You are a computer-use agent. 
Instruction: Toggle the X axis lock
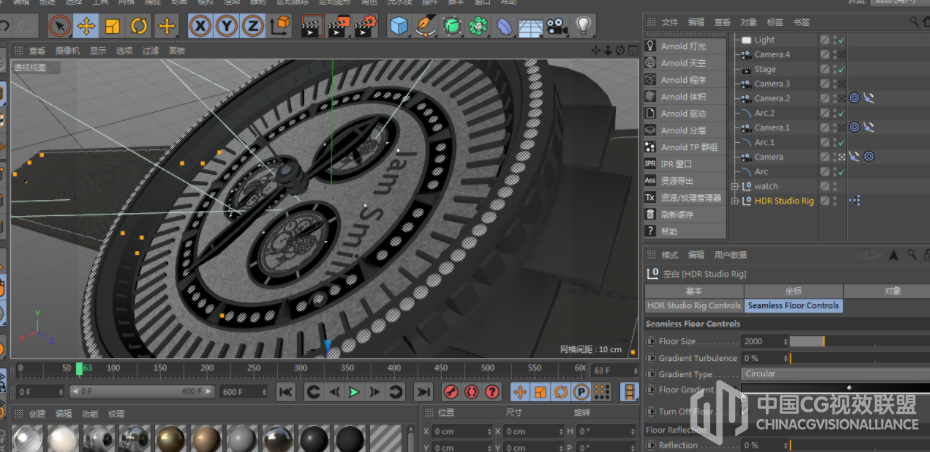(201, 26)
